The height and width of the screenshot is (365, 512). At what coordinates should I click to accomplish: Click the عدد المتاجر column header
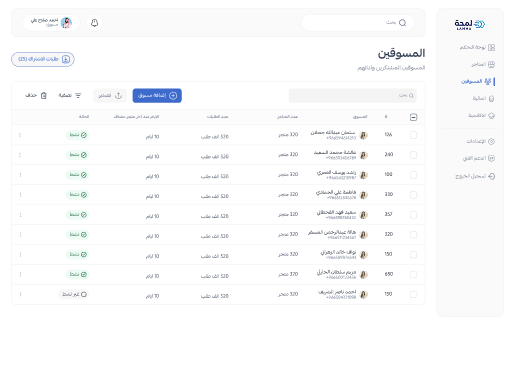(x=287, y=117)
